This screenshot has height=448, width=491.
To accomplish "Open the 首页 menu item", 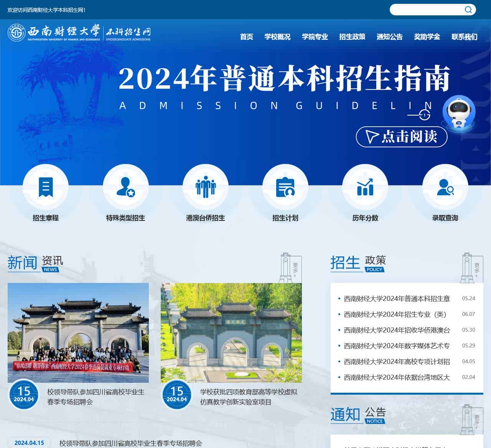I will pos(247,37).
